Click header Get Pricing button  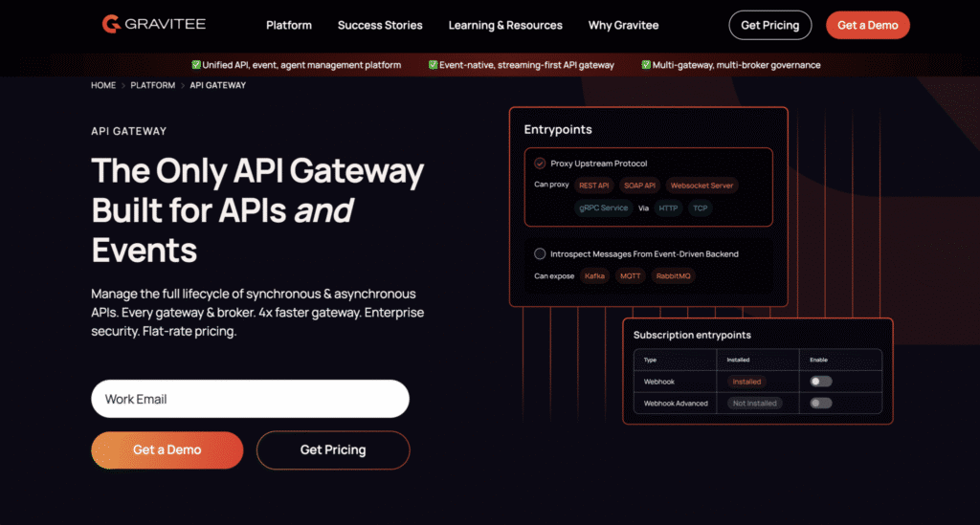pyautogui.click(x=770, y=25)
